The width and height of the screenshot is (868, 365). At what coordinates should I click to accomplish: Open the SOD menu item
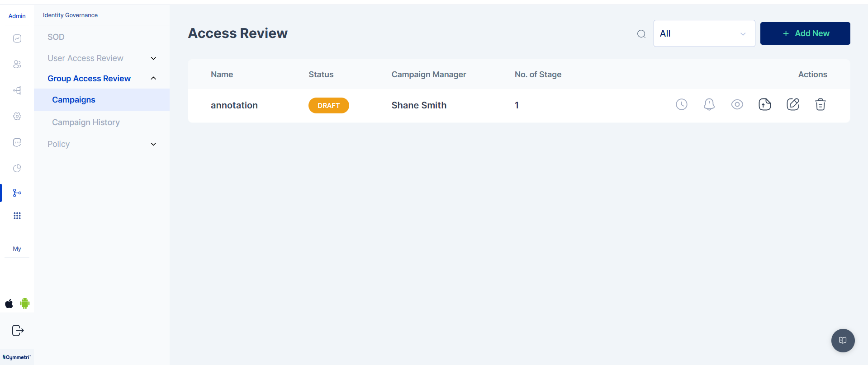tap(56, 37)
